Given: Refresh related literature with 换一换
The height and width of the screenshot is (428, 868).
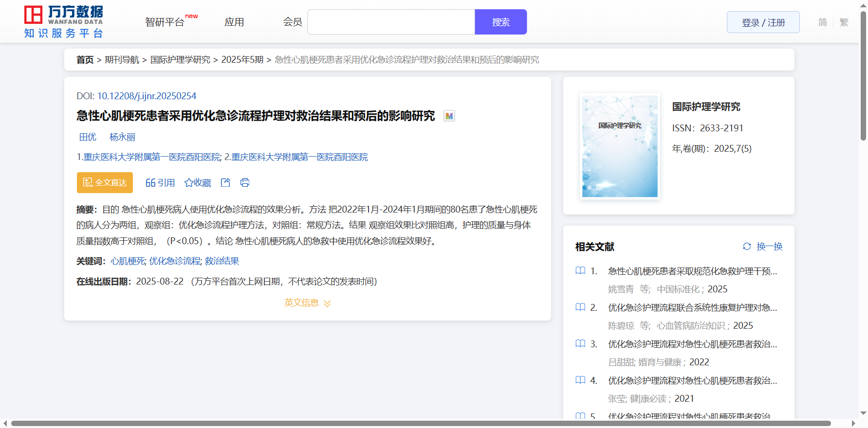Looking at the screenshot, I should pyautogui.click(x=762, y=247).
